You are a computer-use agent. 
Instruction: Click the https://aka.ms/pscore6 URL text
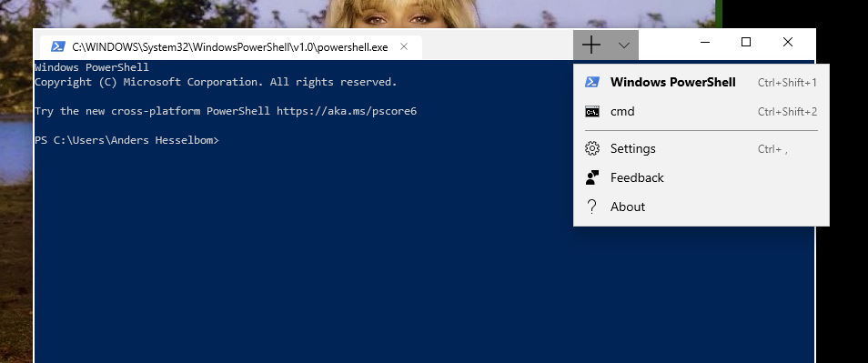pyautogui.click(x=347, y=111)
